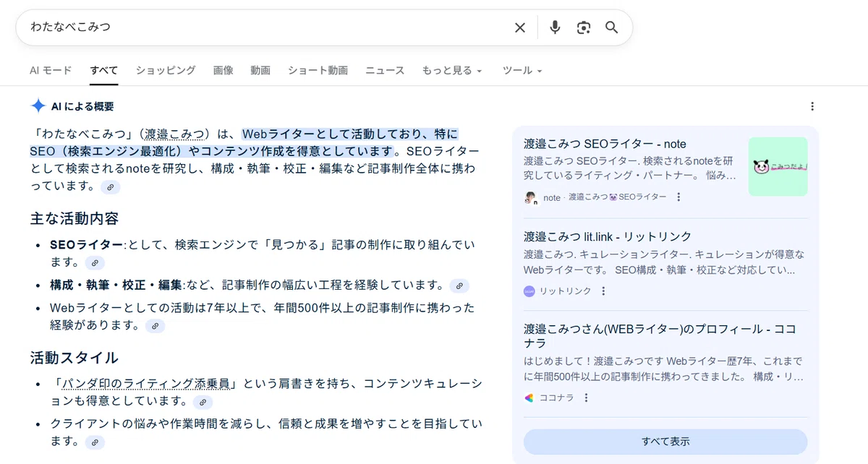
Task: Switch to ショート動画 tab
Action: click(318, 70)
